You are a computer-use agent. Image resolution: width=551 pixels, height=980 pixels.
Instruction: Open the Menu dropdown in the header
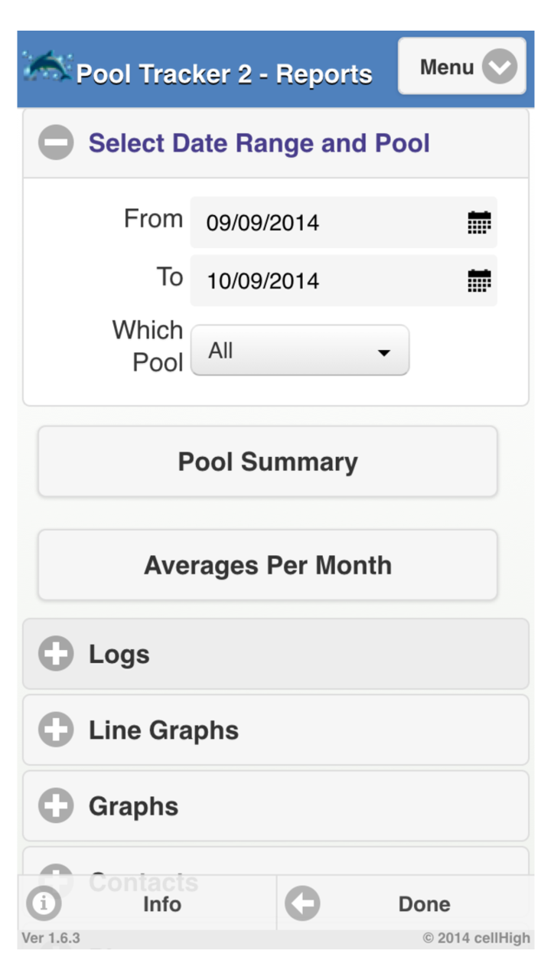(461, 67)
